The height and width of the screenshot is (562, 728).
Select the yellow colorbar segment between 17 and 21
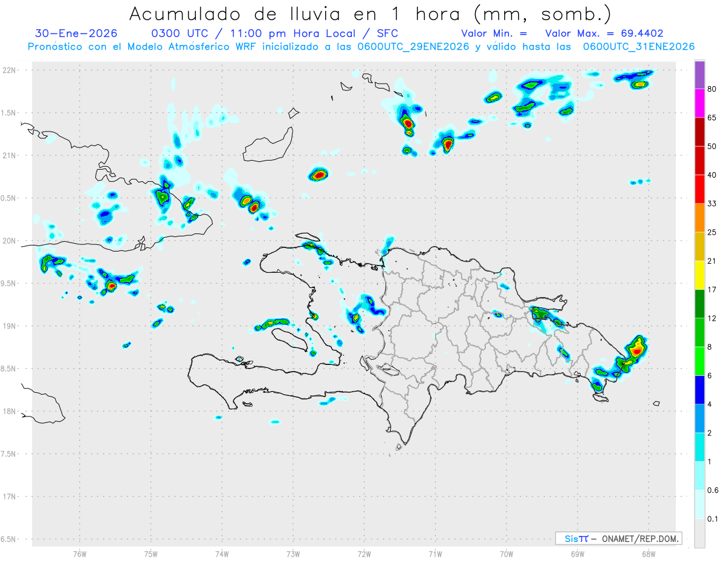point(699,275)
